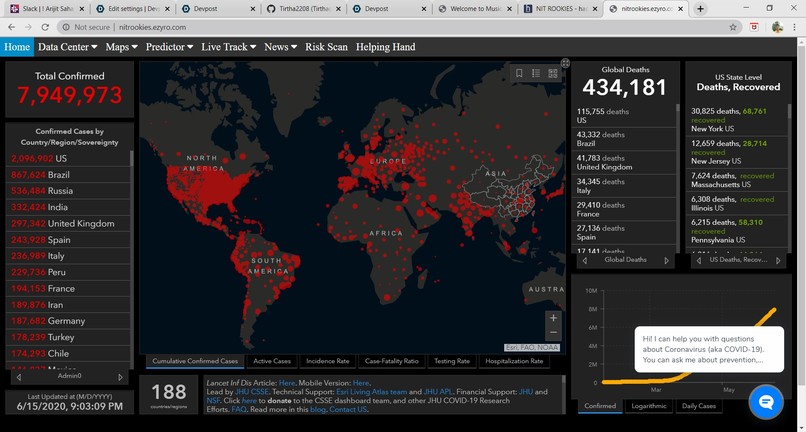Open the blue chat bot button
Image resolution: width=806 pixels, height=432 pixels.
(x=766, y=402)
